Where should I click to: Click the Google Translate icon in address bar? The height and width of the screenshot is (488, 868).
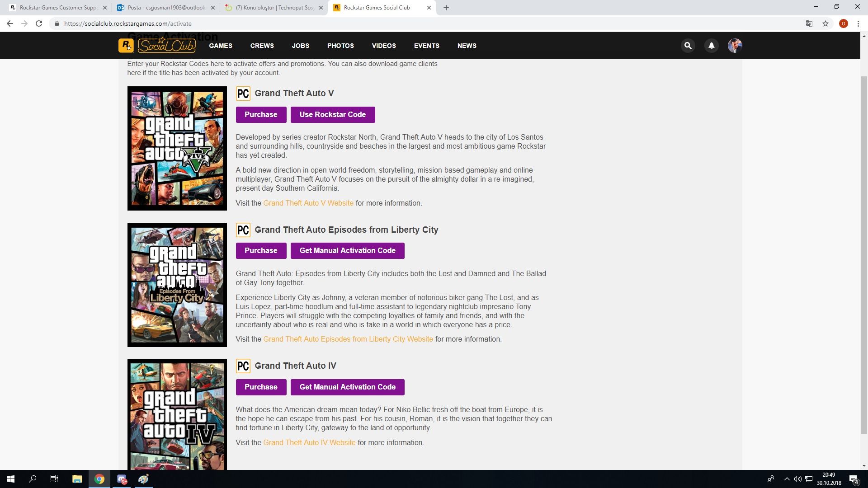pos(809,23)
